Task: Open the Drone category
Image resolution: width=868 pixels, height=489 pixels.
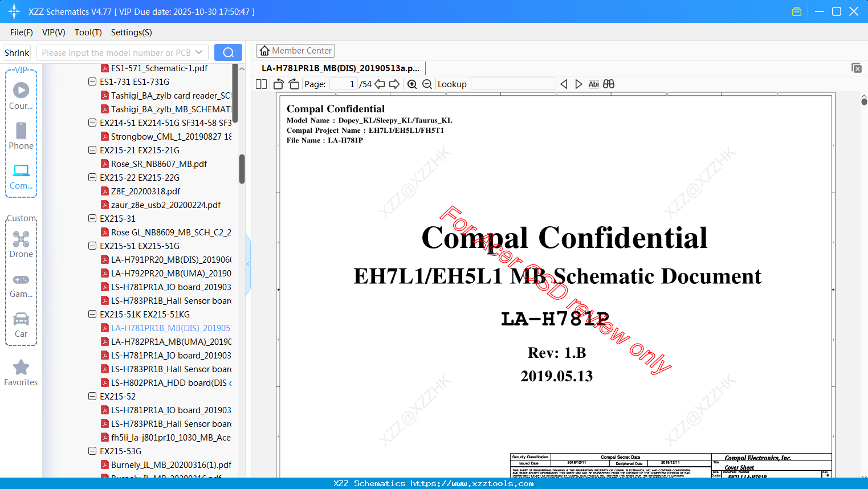Action: pyautogui.click(x=21, y=244)
